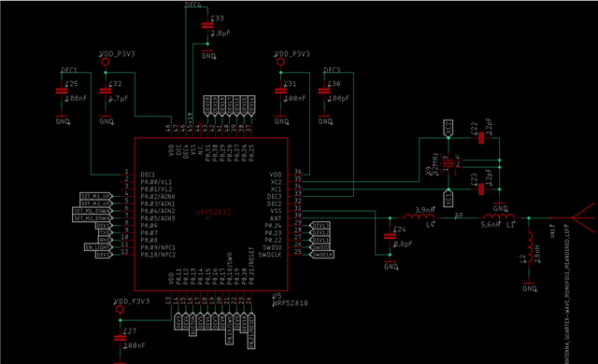The image size is (598, 364).
Task: Select capacitor C32 symbol
Action: click(x=106, y=91)
